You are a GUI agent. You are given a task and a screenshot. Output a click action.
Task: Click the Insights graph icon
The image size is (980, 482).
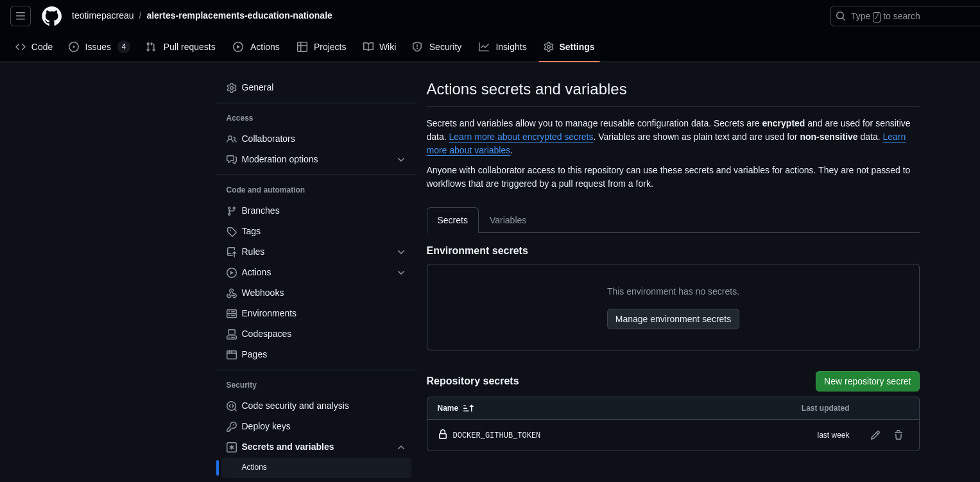(484, 47)
